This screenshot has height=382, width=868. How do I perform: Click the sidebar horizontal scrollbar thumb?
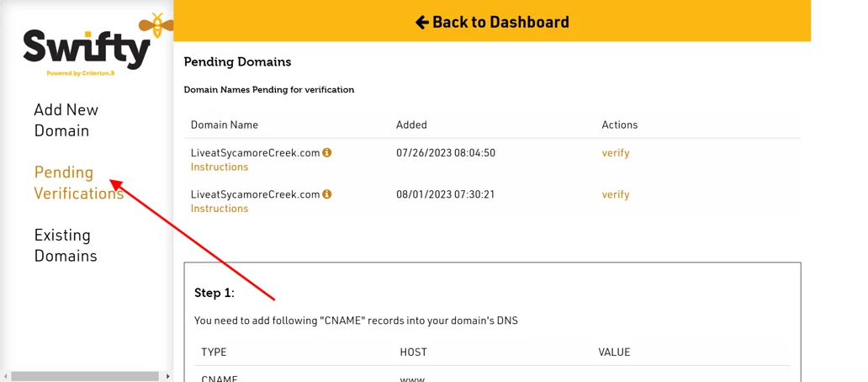coord(85,376)
